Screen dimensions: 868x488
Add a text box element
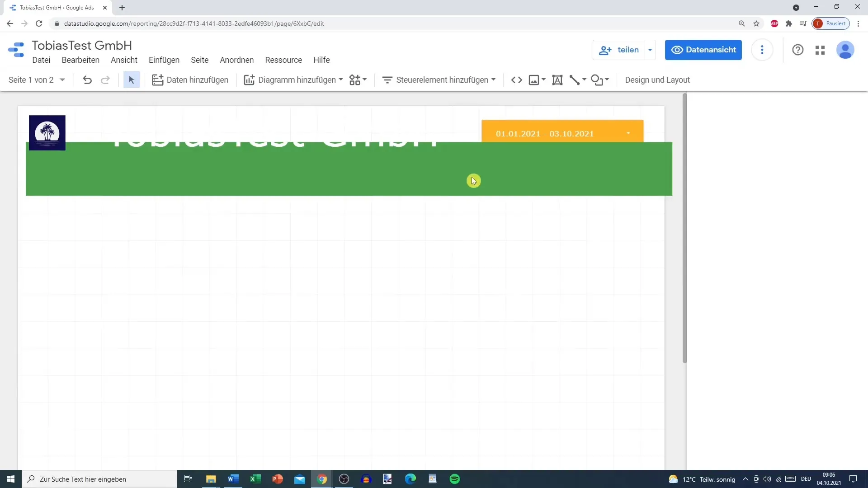tap(557, 80)
